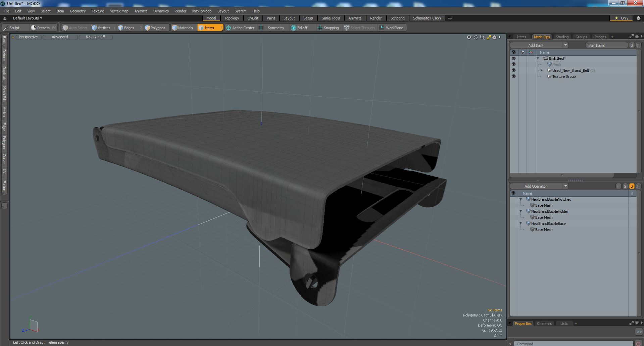Open the Deform vertical sidebar tab
The width and height of the screenshot is (644, 346).
4,55
